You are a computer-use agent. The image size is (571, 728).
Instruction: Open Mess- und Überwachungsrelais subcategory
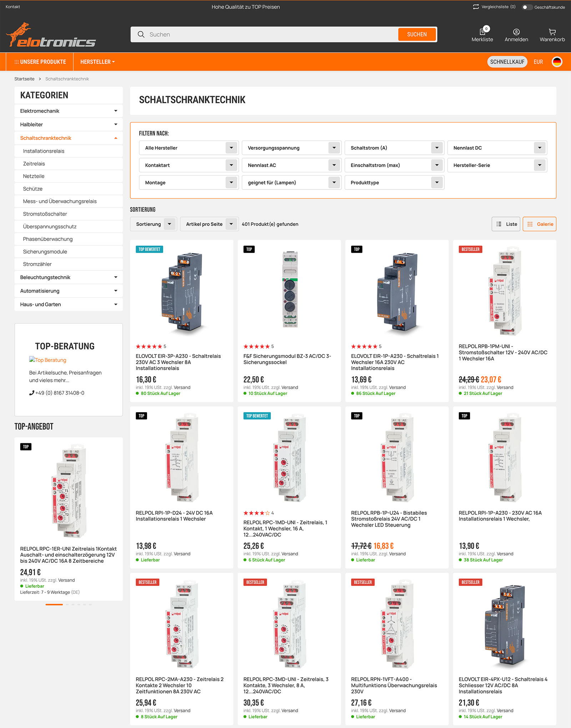(x=69, y=201)
